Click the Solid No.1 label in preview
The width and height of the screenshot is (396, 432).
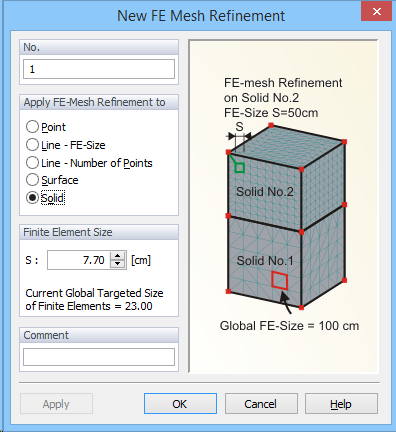(x=265, y=261)
